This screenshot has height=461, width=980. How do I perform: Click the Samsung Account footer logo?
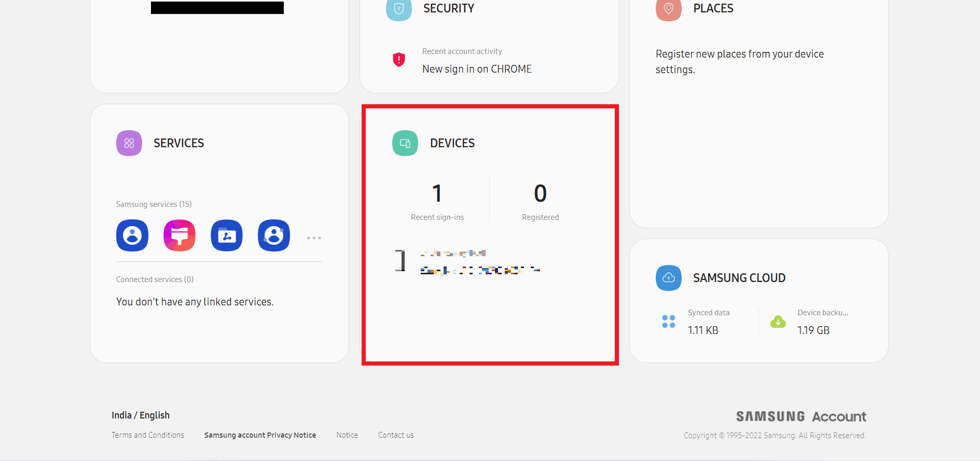801,416
